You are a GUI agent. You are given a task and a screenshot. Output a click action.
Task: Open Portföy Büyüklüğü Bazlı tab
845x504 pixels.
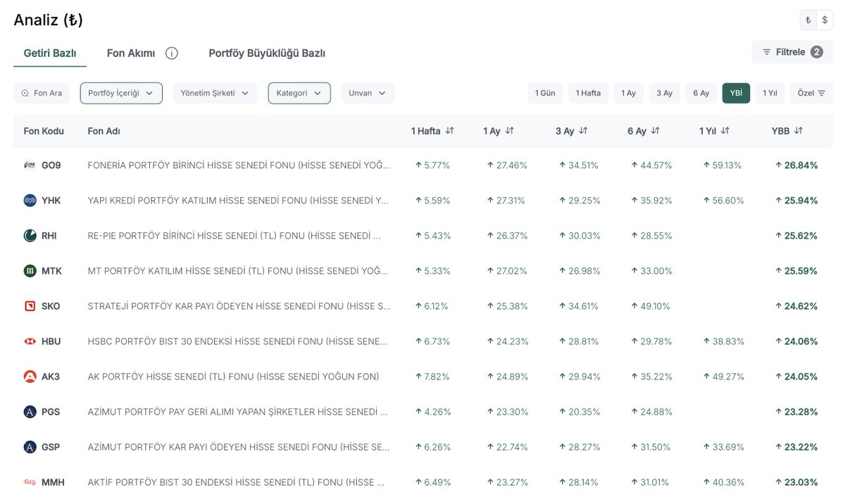tap(267, 53)
